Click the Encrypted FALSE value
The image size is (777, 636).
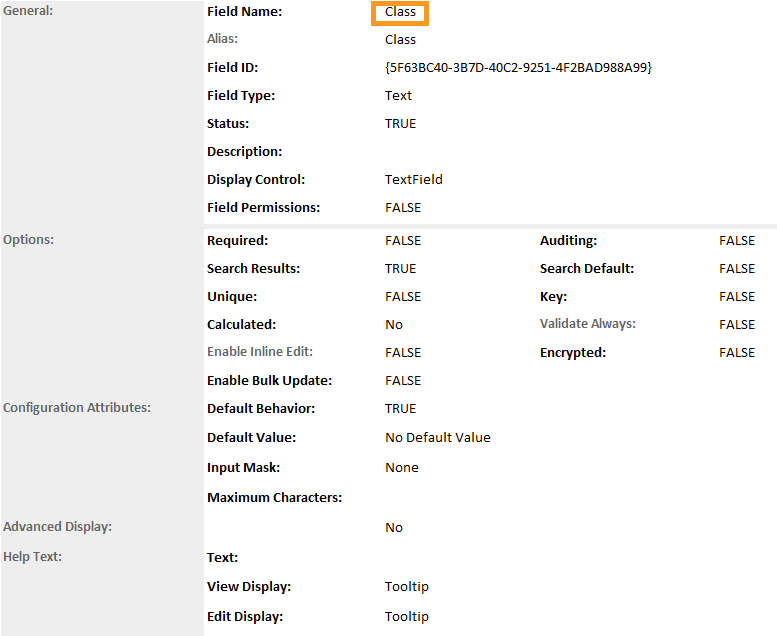737,353
